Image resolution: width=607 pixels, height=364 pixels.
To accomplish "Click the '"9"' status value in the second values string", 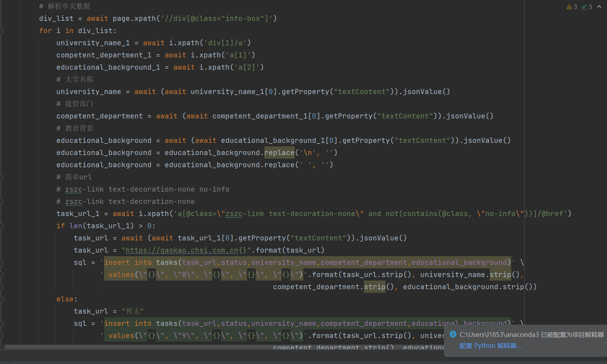I will coord(184,336).
